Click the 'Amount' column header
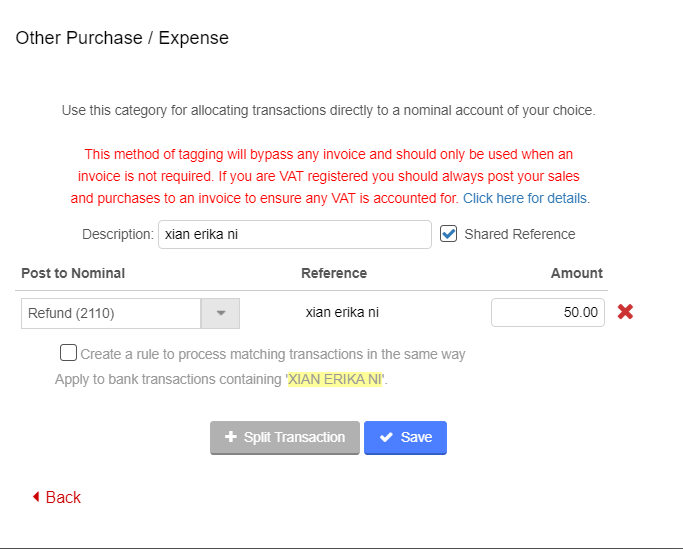 pyautogui.click(x=576, y=273)
